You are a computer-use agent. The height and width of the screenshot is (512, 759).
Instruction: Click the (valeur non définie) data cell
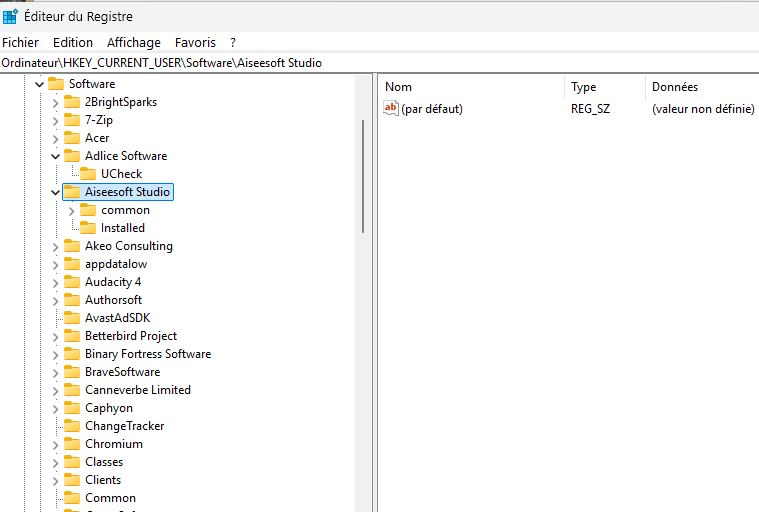click(x=703, y=109)
